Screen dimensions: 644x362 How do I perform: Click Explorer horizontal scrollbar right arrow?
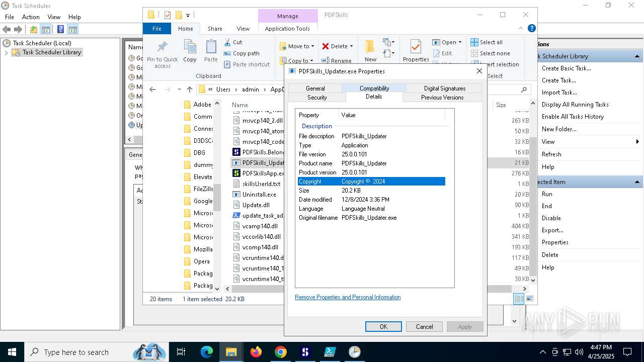524,289
